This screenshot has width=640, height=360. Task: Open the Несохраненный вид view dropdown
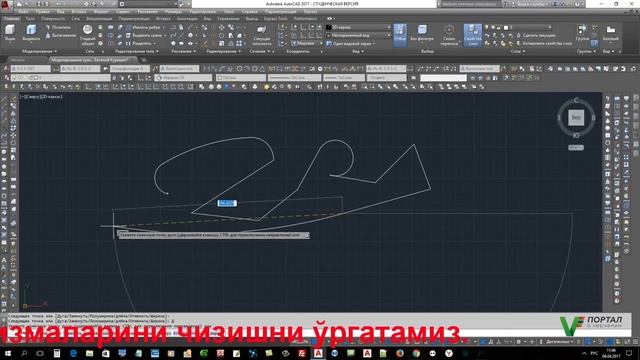pos(358,36)
